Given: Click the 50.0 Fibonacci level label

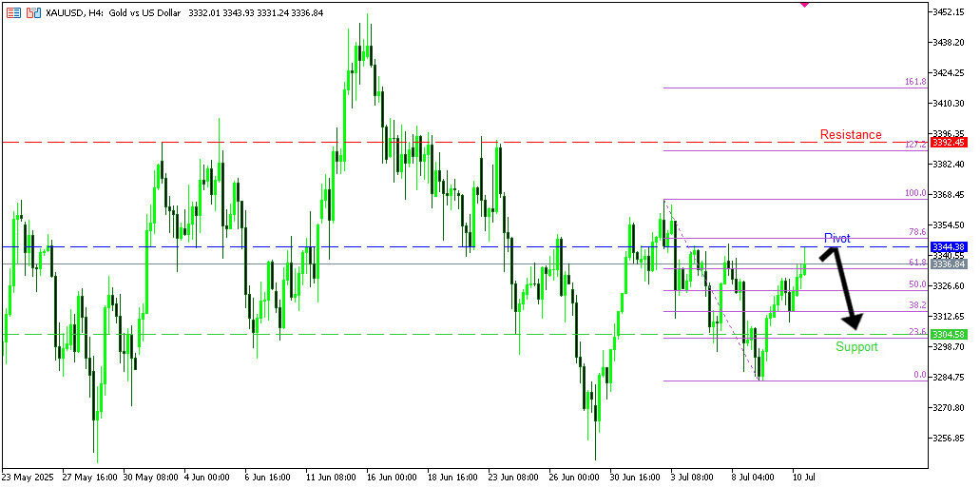Looking at the screenshot, I should tap(916, 284).
